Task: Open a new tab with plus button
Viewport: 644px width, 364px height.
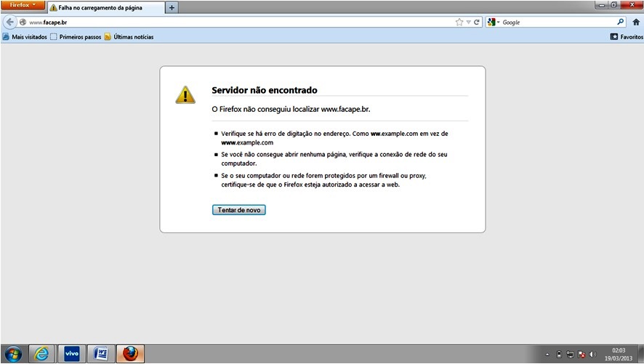Action: pos(172,7)
